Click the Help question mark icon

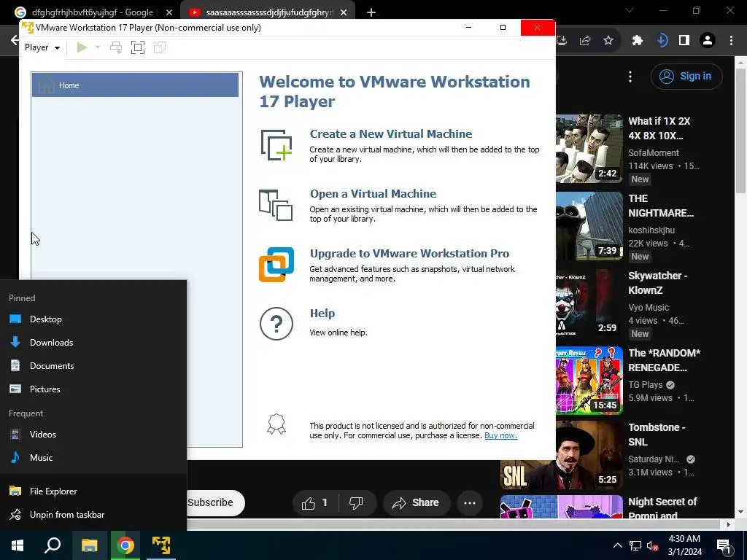(276, 324)
